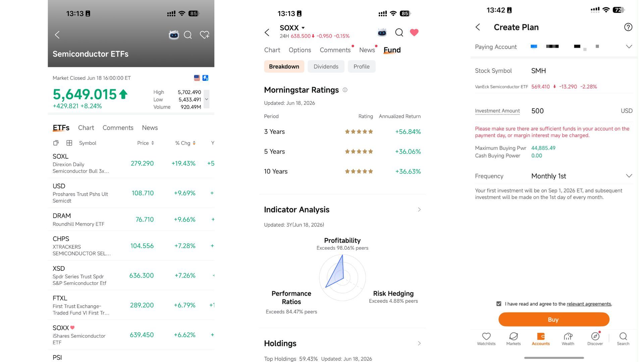This screenshot has height=362, width=644.
Task: Open the SOXX News tab
Action: [367, 50]
